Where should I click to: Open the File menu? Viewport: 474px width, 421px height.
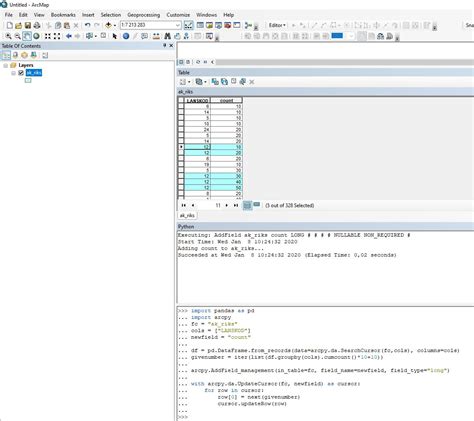click(x=9, y=15)
